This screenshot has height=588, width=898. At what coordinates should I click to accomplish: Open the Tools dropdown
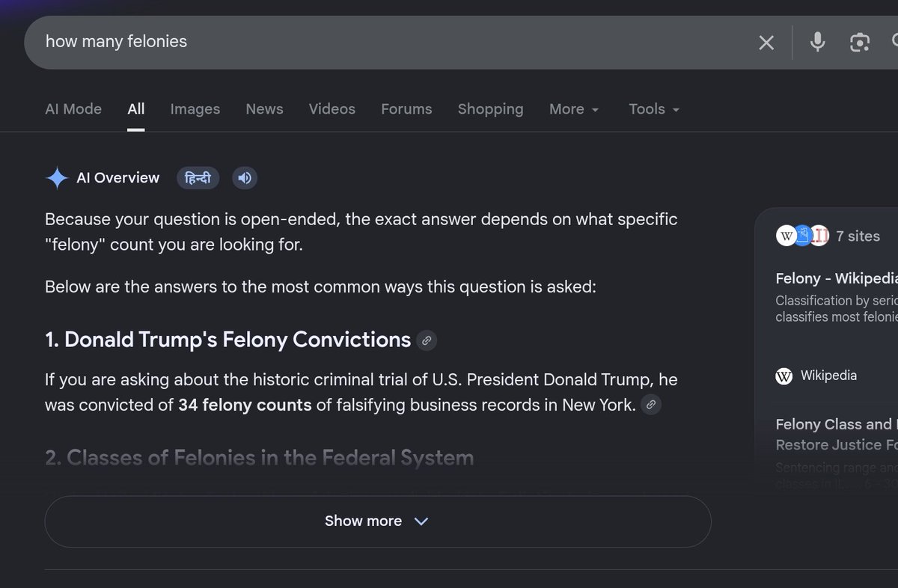(x=654, y=109)
